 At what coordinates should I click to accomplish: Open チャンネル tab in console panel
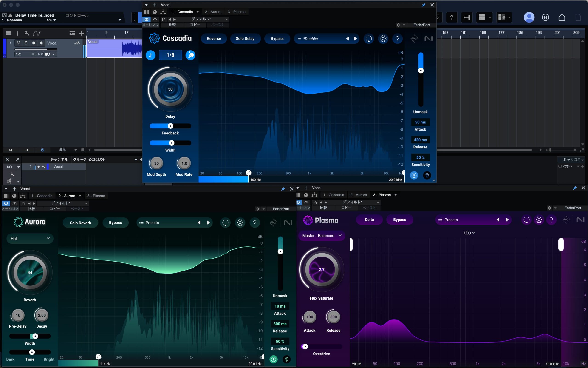pyautogui.click(x=59, y=160)
